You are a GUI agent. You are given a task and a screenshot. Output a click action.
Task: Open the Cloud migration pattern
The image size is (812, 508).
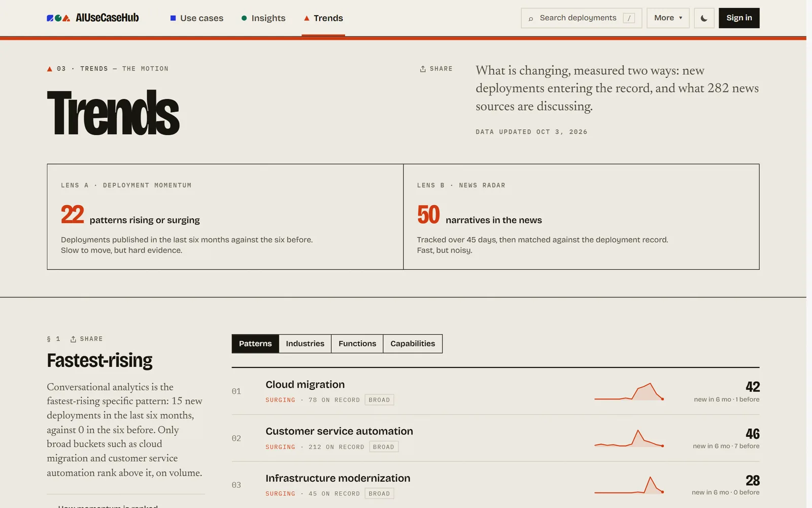coord(305,385)
